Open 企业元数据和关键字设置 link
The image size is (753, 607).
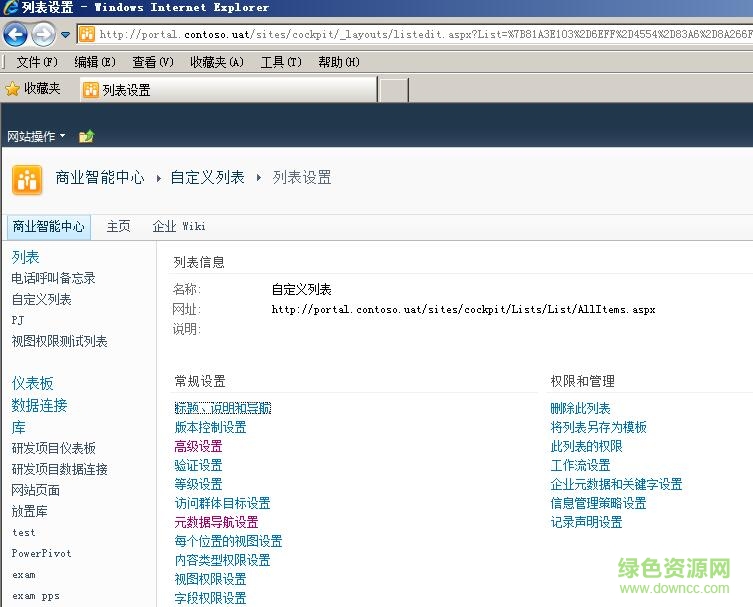click(x=616, y=485)
